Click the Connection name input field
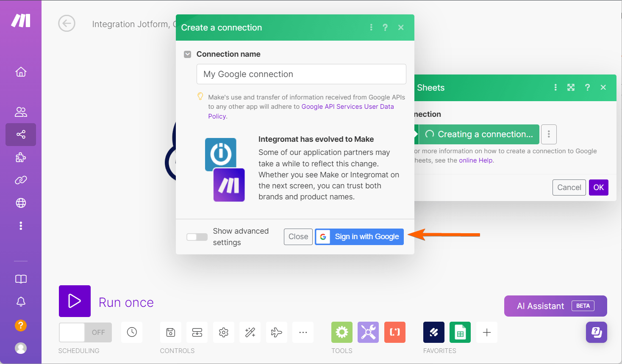Image resolution: width=622 pixels, height=364 pixels. pos(301,74)
